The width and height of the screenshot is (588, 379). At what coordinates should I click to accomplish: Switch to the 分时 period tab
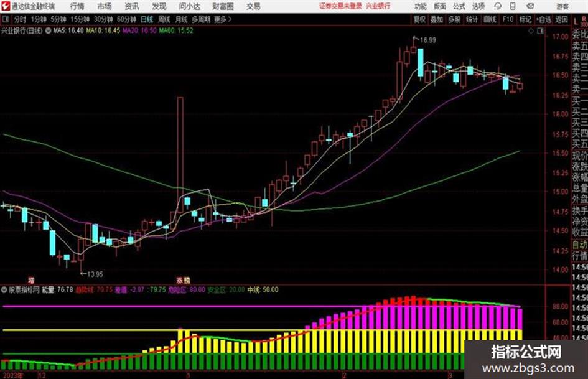tap(21, 19)
